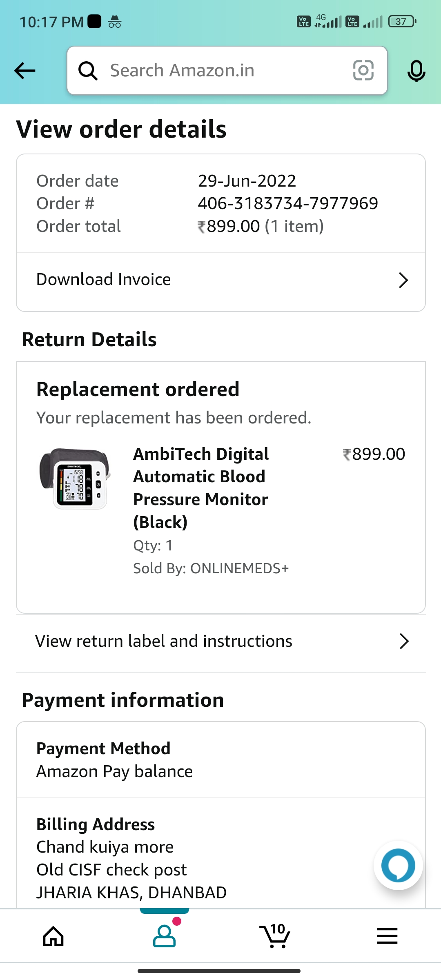
Task: Click the Download Invoice link
Action: coord(104,280)
